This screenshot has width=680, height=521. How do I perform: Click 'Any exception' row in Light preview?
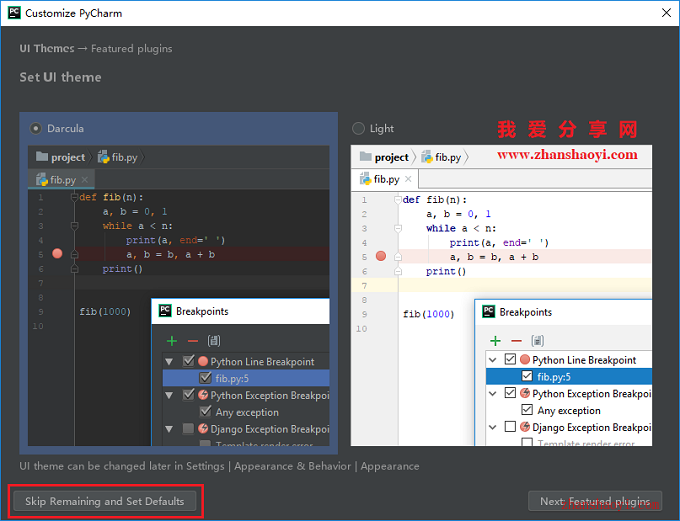click(x=569, y=410)
